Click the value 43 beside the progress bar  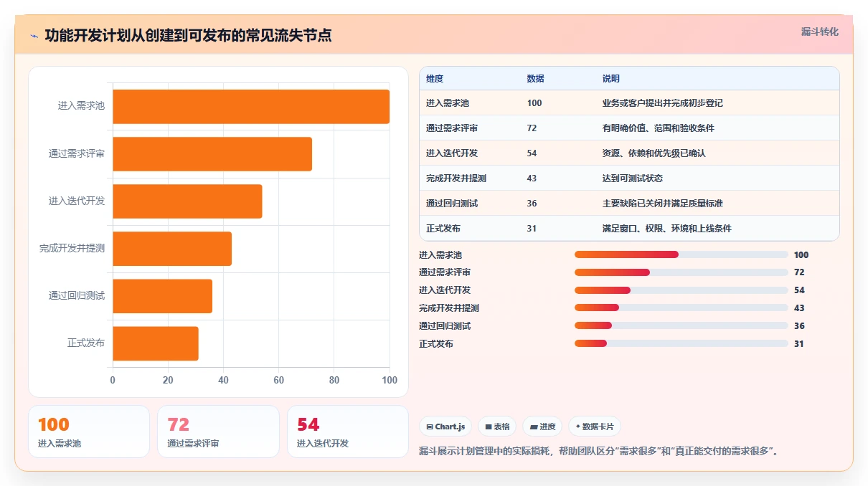click(x=799, y=308)
